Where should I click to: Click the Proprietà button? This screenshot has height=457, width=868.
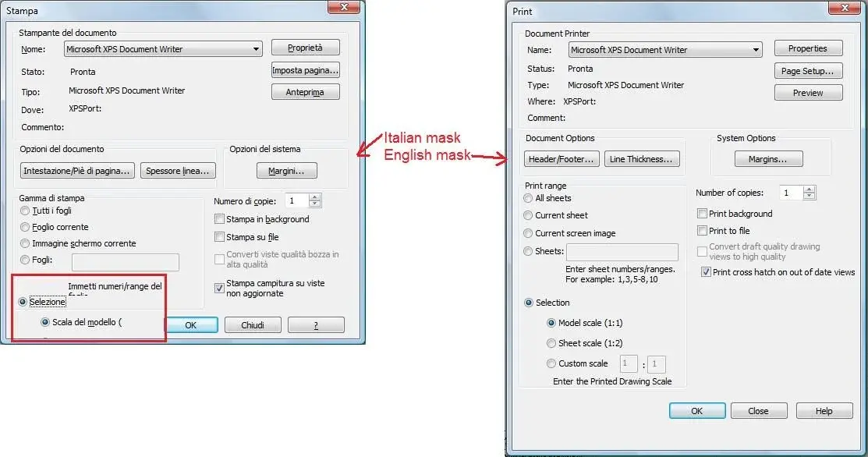click(305, 48)
